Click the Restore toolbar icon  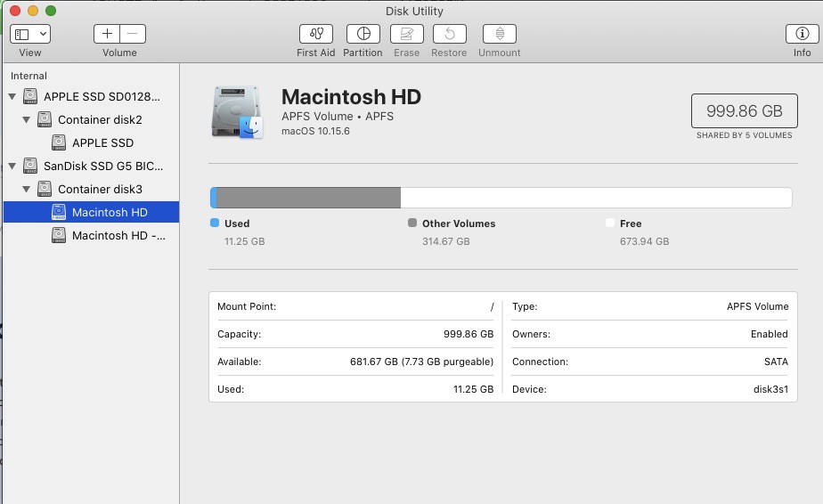coord(449,34)
